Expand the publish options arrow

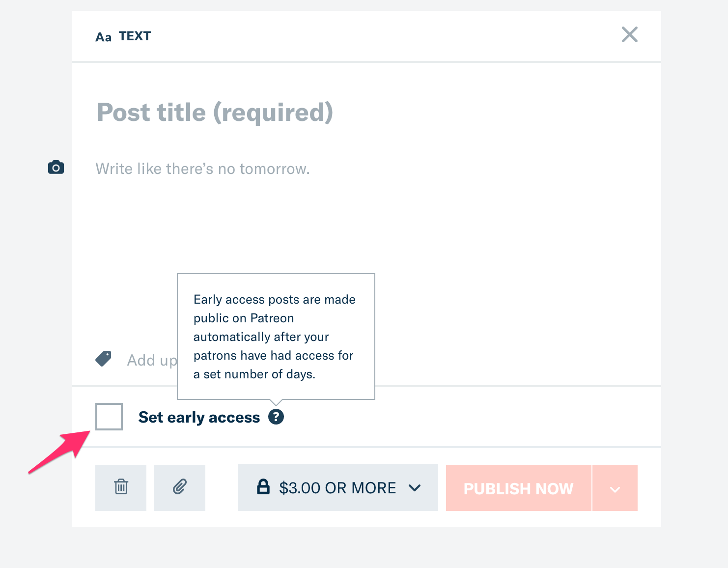[615, 488]
